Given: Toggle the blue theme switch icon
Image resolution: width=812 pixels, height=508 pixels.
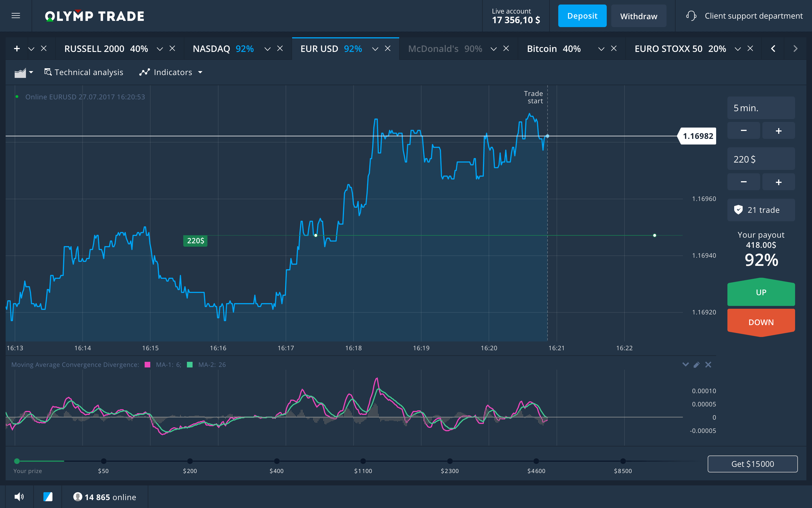Looking at the screenshot, I should tap(48, 497).
